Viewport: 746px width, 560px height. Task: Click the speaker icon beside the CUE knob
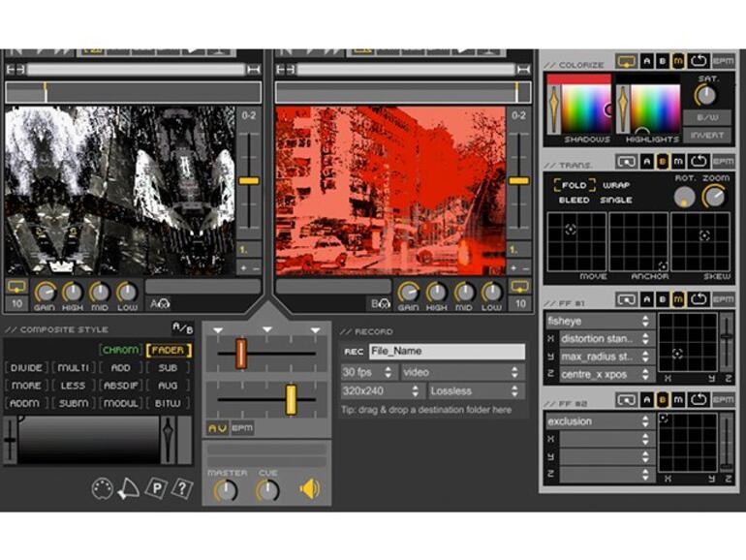click(x=310, y=489)
